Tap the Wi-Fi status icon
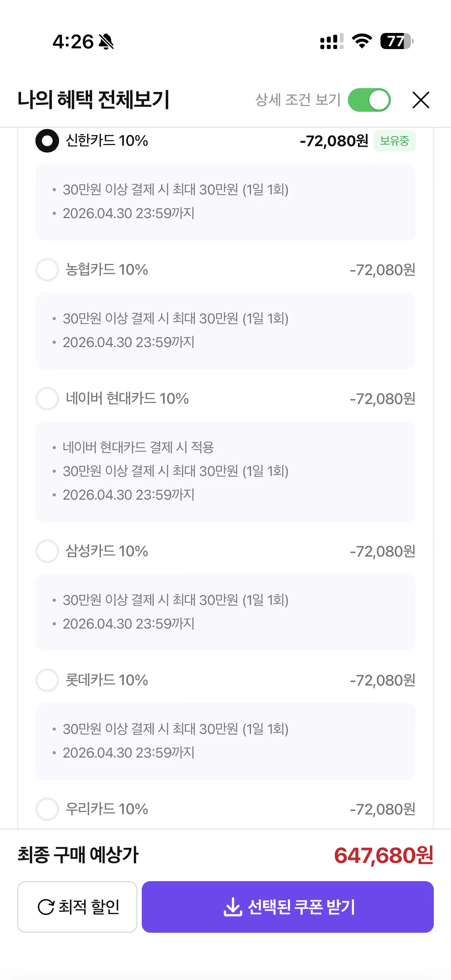The image size is (451, 980). [x=362, y=41]
